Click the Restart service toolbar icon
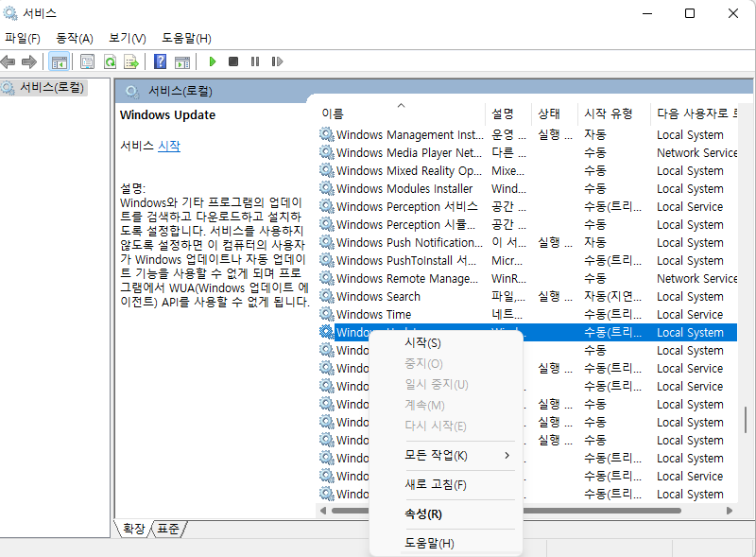Image resolution: width=756 pixels, height=557 pixels. pyautogui.click(x=277, y=61)
